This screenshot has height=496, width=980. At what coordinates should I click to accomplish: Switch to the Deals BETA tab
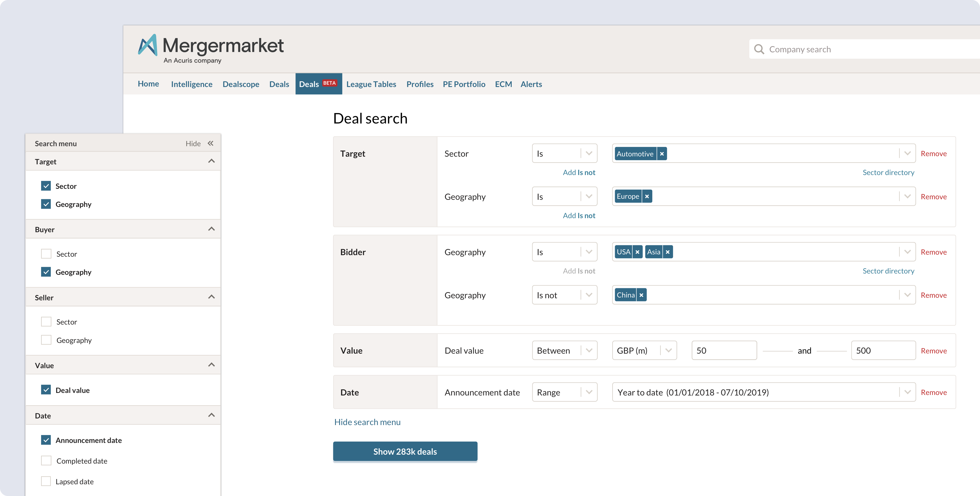(318, 84)
